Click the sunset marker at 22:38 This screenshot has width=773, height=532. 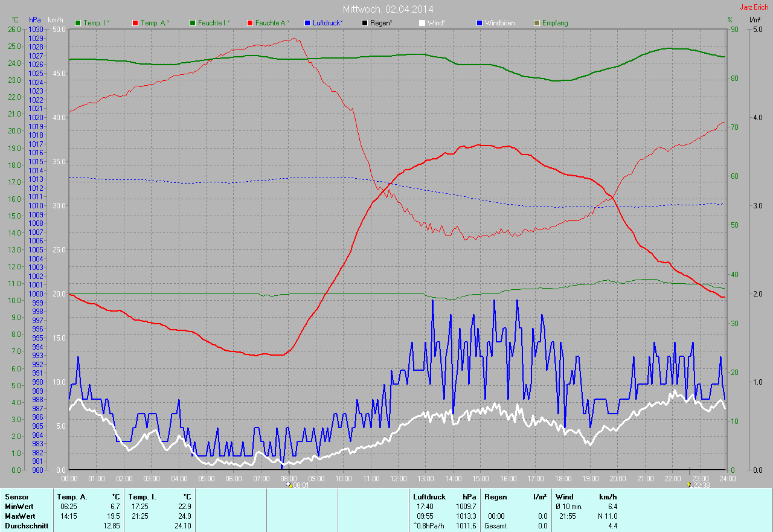(689, 484)
